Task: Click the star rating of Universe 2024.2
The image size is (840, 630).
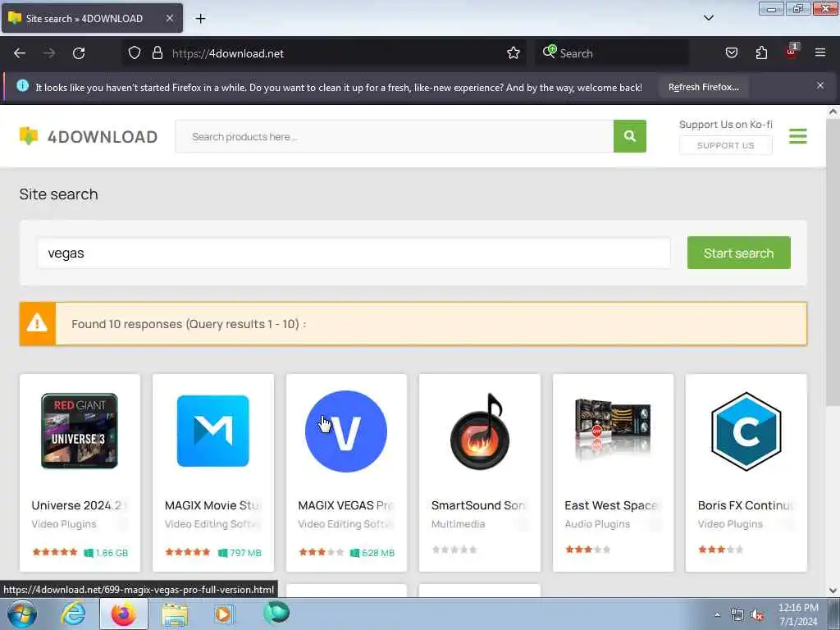Action: 55,552
